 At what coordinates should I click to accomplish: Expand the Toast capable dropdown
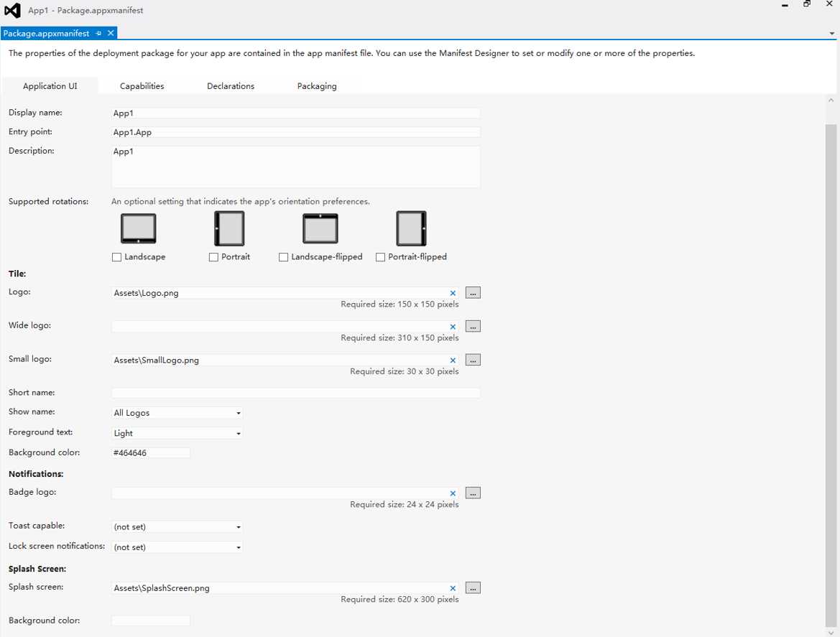point(177,526)
